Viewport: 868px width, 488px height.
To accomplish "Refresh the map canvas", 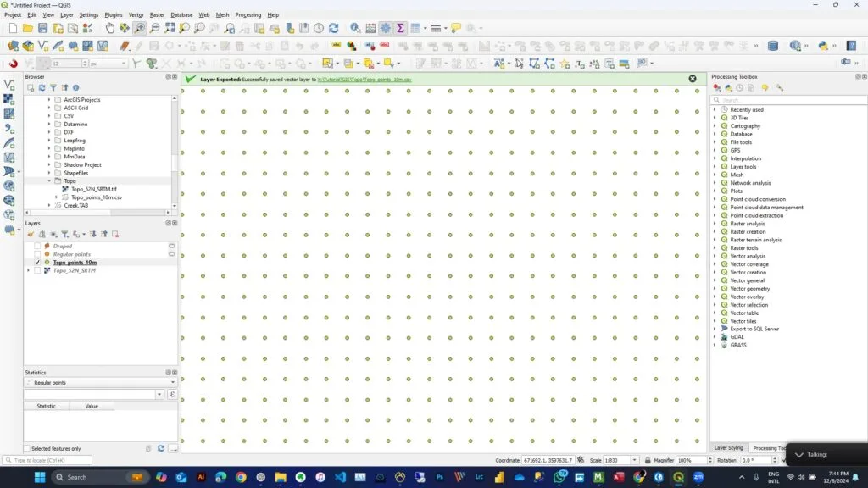I will 333,28.
